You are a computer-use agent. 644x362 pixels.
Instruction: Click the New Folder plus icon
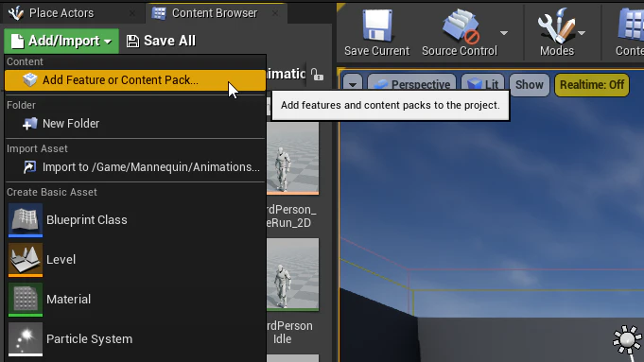pos(29,124)
